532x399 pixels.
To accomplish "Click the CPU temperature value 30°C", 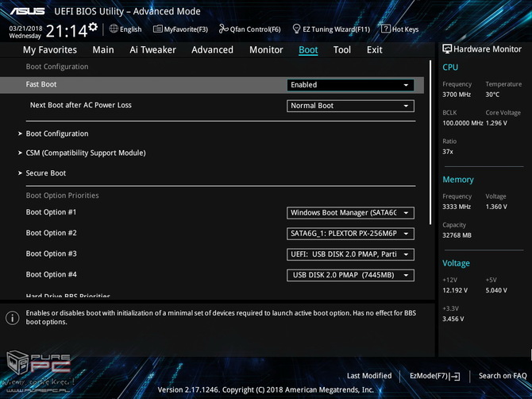I will click(492, 95).
